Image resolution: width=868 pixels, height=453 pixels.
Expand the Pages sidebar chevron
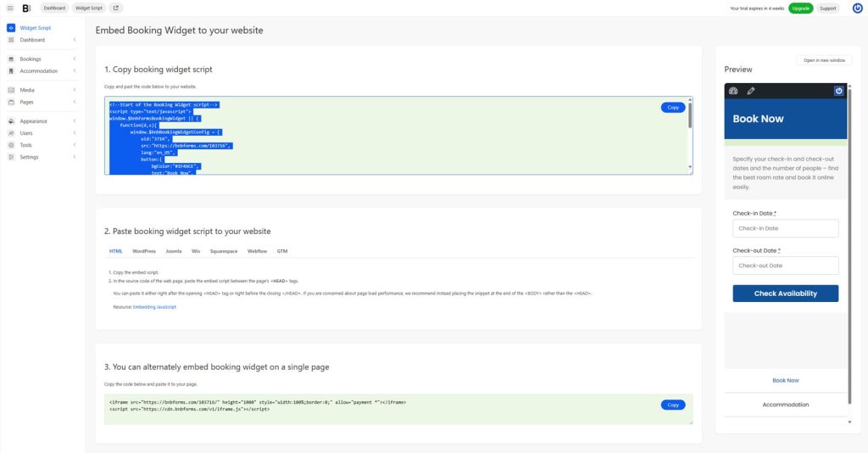(75, 102)
